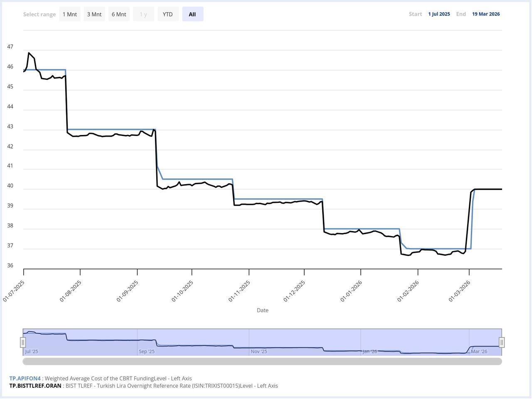Click the TP.APIFON4 series legend link
The width and height of the screenshot is (532, 399).
click(x=25, y=378)
